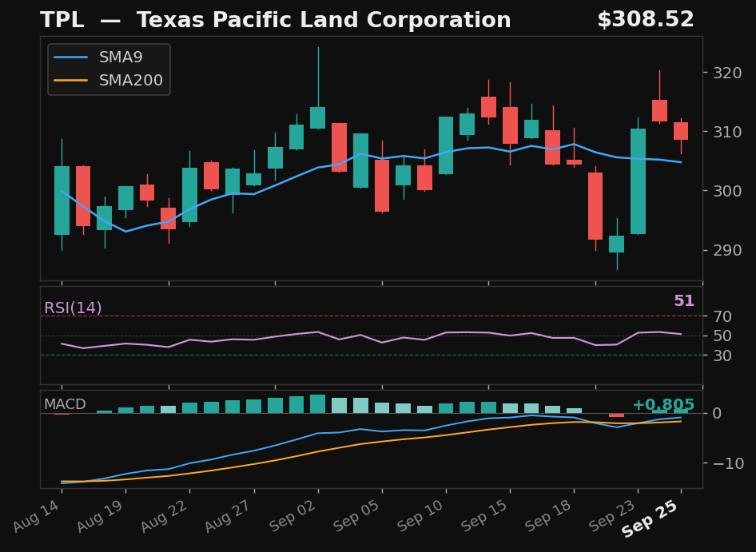This screenshot has width=756, height=552.
Task: Click the tallest MACD histogram bar at Sep 02
Action: tap(318, 404)
